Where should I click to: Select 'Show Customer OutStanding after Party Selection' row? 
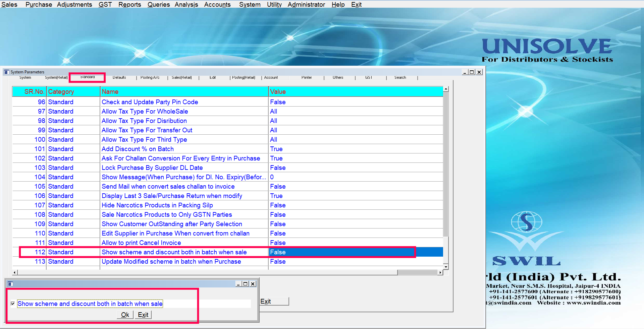[228, 224]
